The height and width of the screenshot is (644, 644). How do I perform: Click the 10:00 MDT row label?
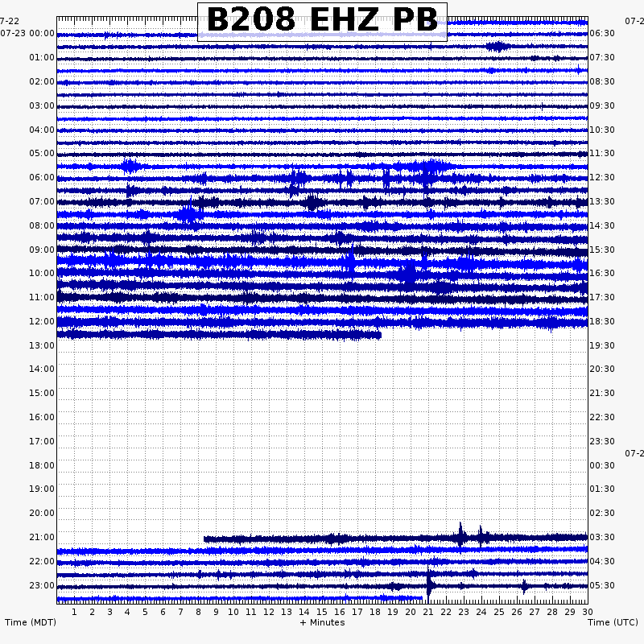(x=42, y=273)
